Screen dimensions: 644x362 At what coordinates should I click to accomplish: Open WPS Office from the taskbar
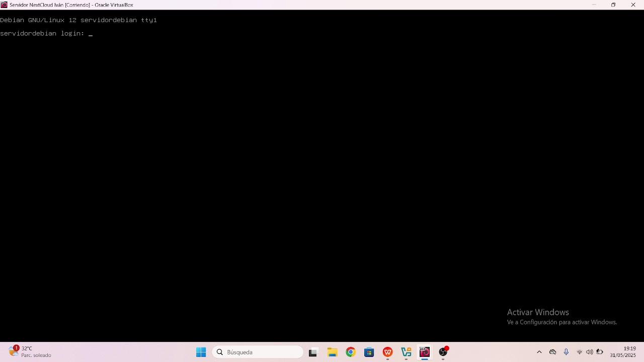pos(387,352)
